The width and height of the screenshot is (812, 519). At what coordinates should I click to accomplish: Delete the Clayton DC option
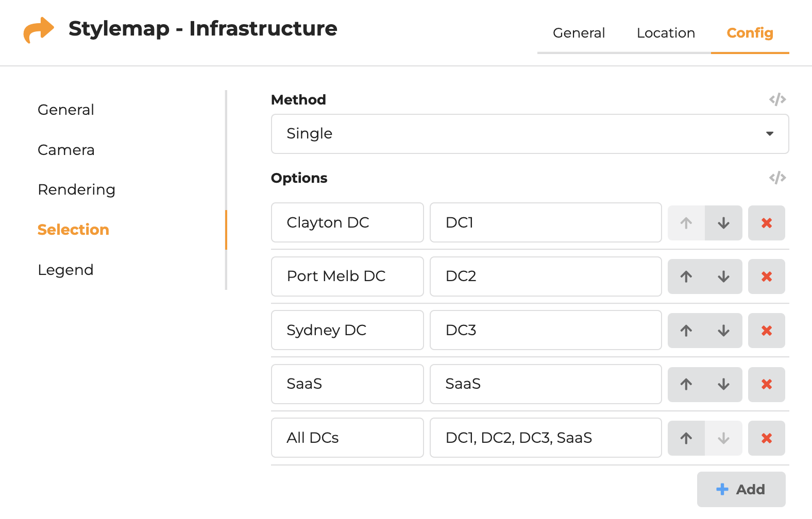click(766, 223)
